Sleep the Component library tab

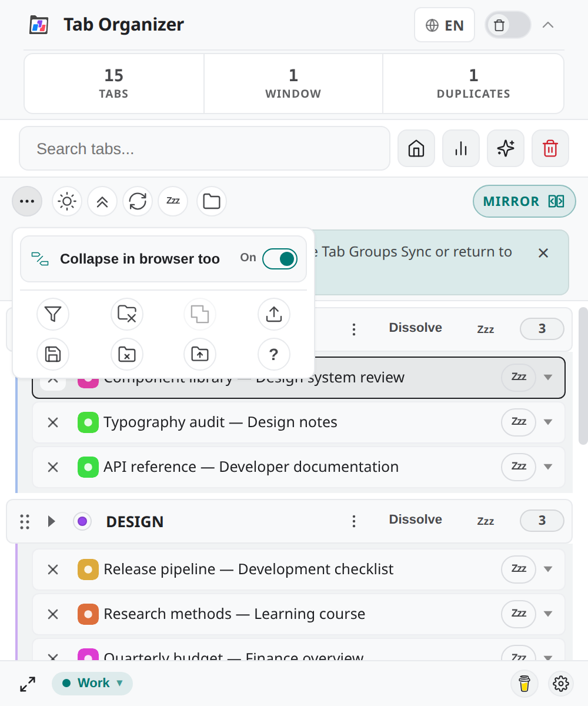point(519,377)
